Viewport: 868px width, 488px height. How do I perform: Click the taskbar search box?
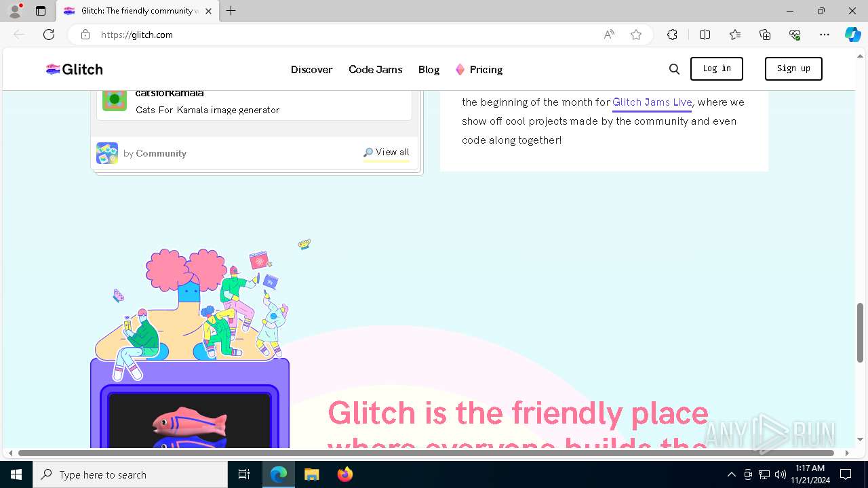pos(130,474)
